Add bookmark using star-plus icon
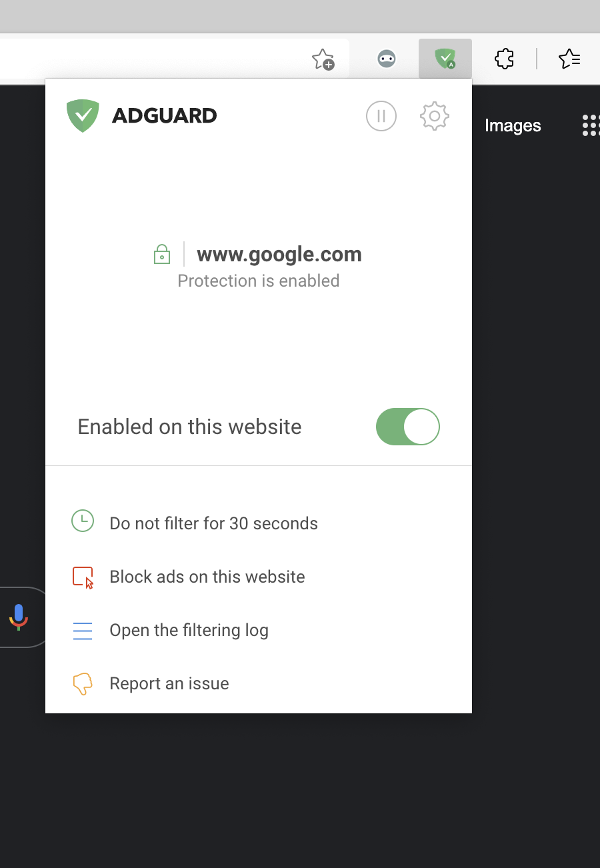 pos(323,59)
